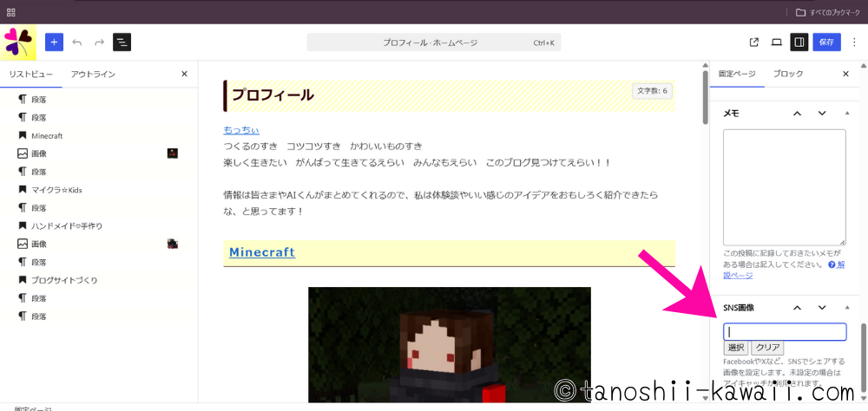
Task: Toggle the settings sidebar panel icon
Action: (799, 42)
